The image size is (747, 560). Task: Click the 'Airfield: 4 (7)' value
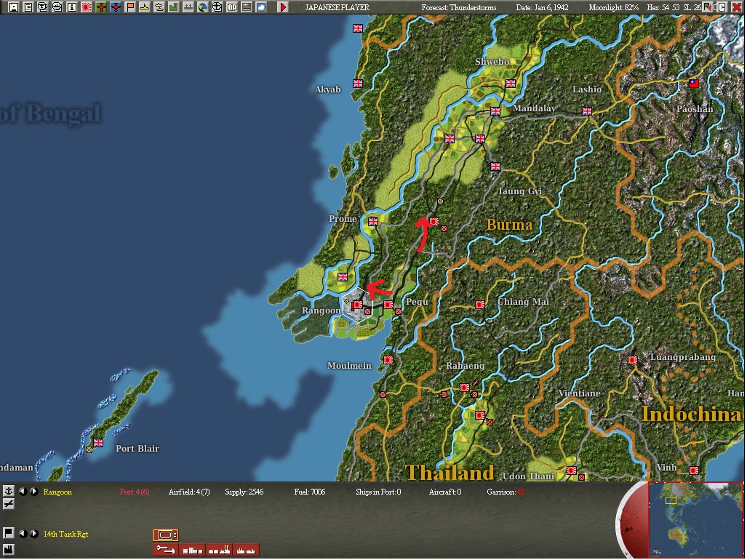pos(189,492)
